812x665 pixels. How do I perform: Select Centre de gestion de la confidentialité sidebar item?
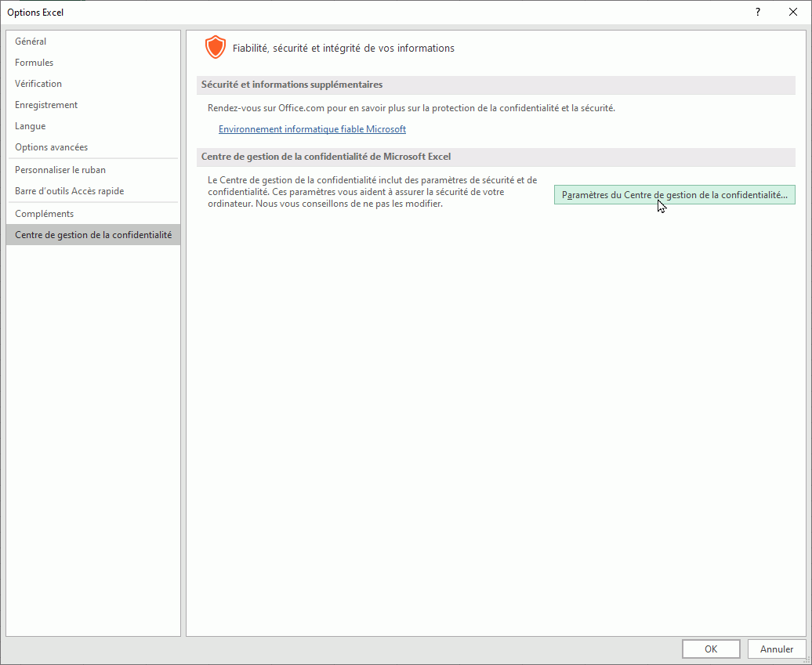tap(93, 235)
